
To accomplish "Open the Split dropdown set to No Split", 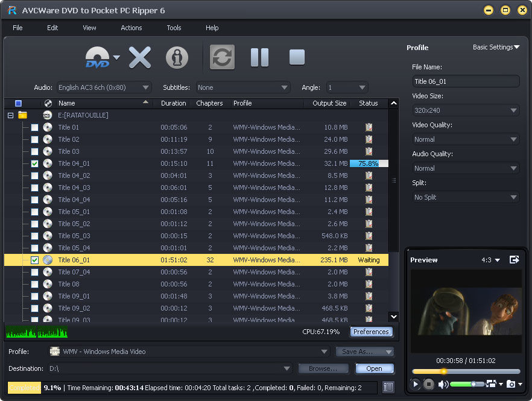I will click(x=466, y=197).
